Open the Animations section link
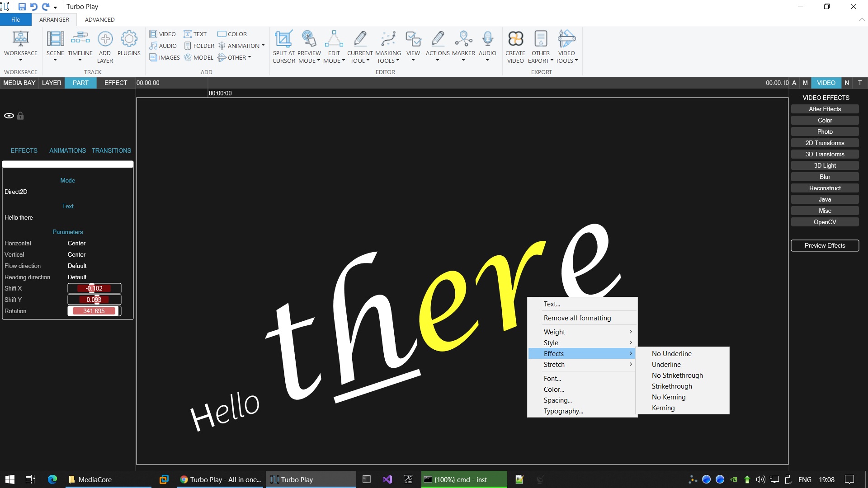This screenshot has width=868, height=488. point(67,150)
